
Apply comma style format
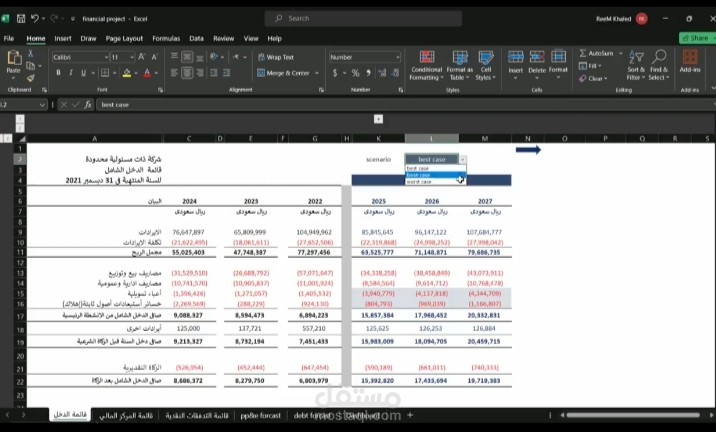tap(368, 73)
